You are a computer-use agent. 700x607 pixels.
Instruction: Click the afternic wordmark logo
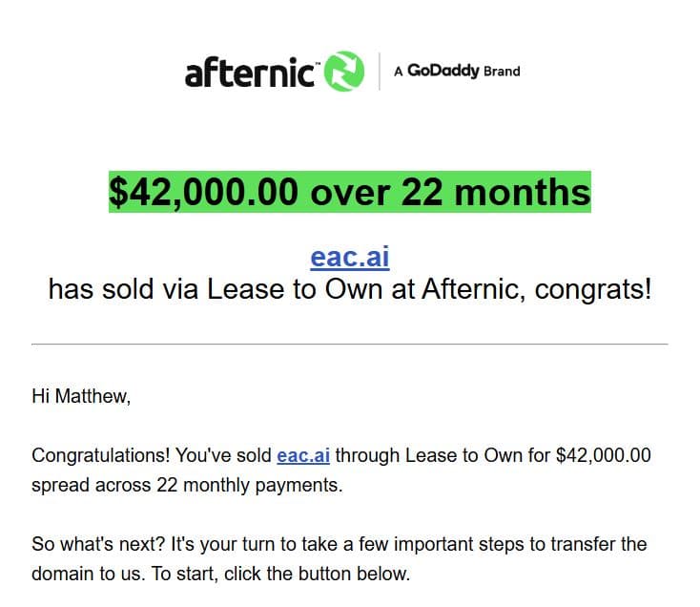[x=251, y=73]
